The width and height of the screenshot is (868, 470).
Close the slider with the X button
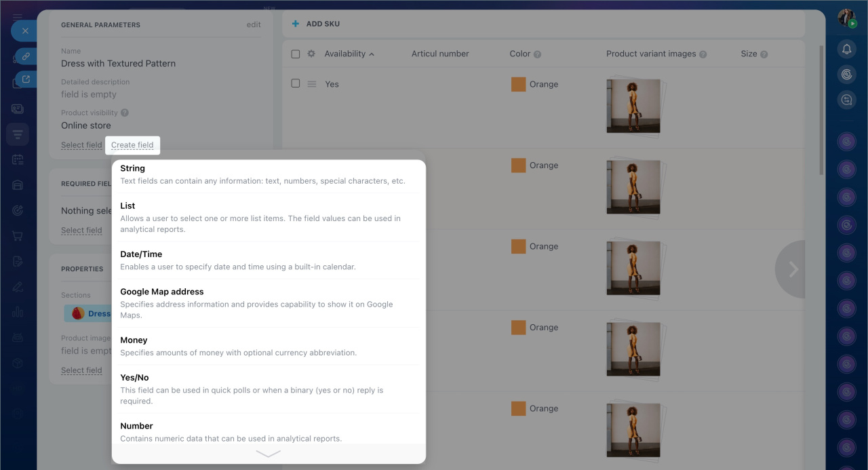tap(25, 31)
